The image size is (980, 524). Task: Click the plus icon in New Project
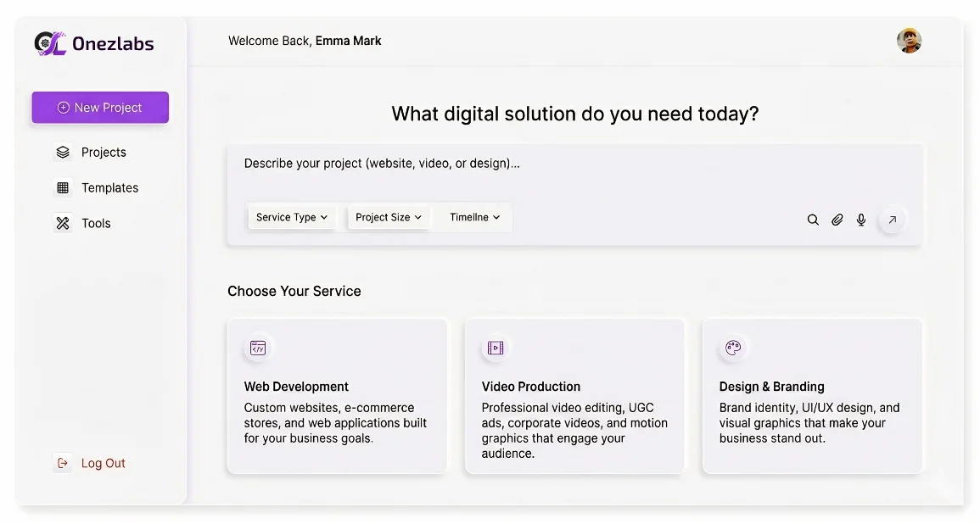click(x=63, y=108)
